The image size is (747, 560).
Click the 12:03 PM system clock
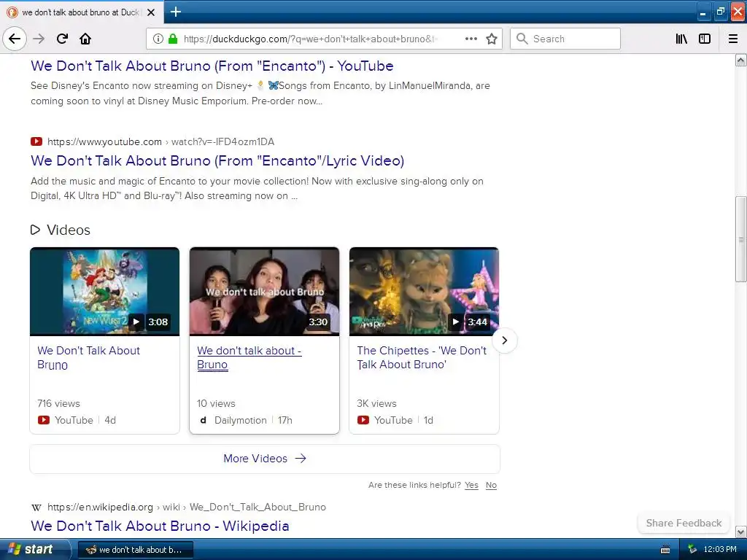pos(720,550)
